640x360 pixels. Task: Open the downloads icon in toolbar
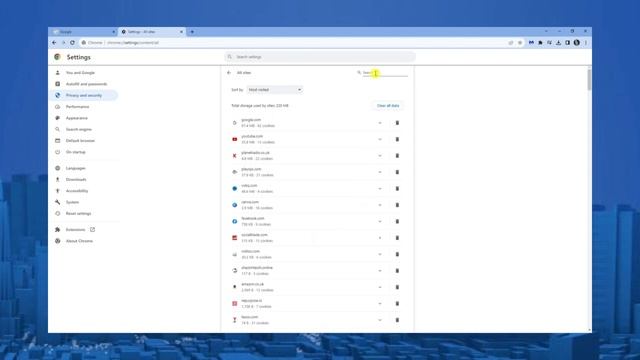[558, 42]
